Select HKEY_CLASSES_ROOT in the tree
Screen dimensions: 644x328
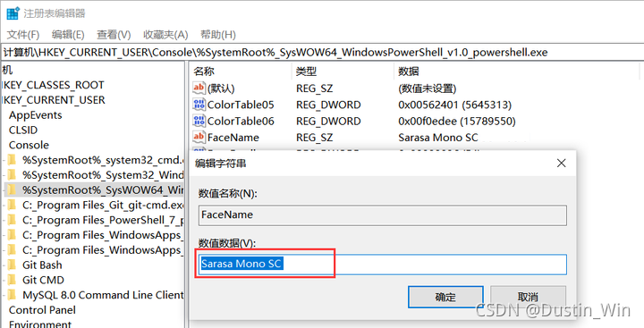coord(53,85)
